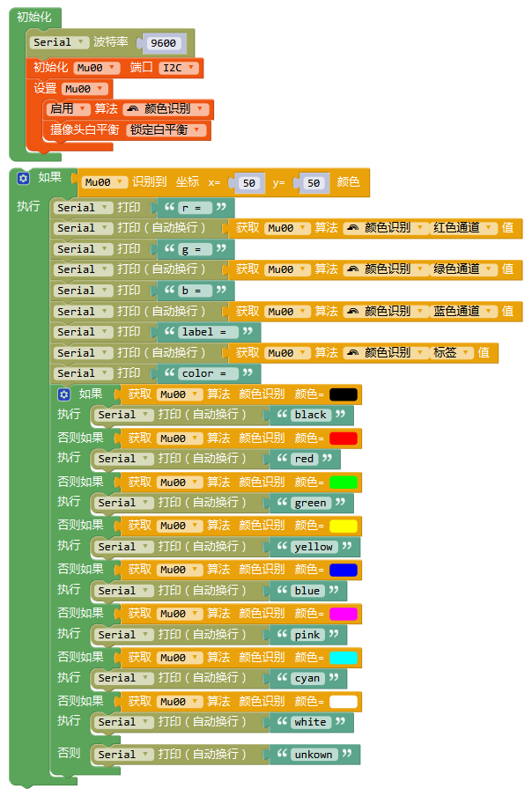Open Serial dropdown in "unkown" print row
The width and height of the screenshot is (532, 796).
pyautogui.click(x=124, y=755)
